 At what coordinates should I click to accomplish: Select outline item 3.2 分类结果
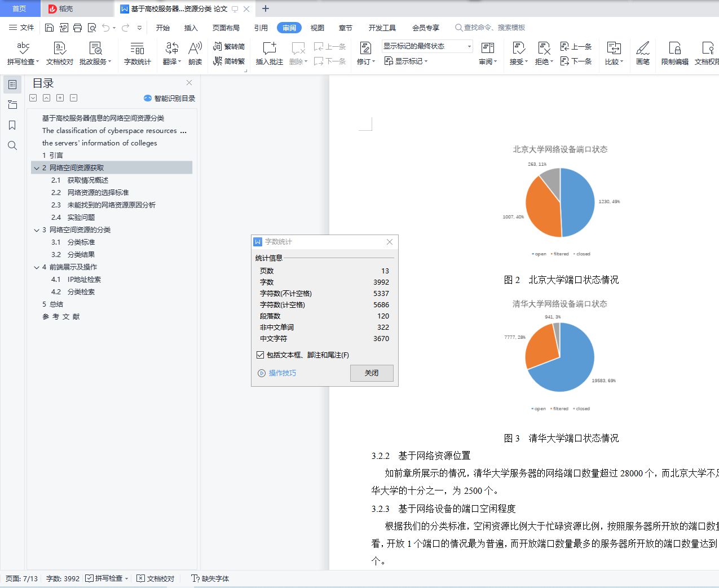(73, 255)
